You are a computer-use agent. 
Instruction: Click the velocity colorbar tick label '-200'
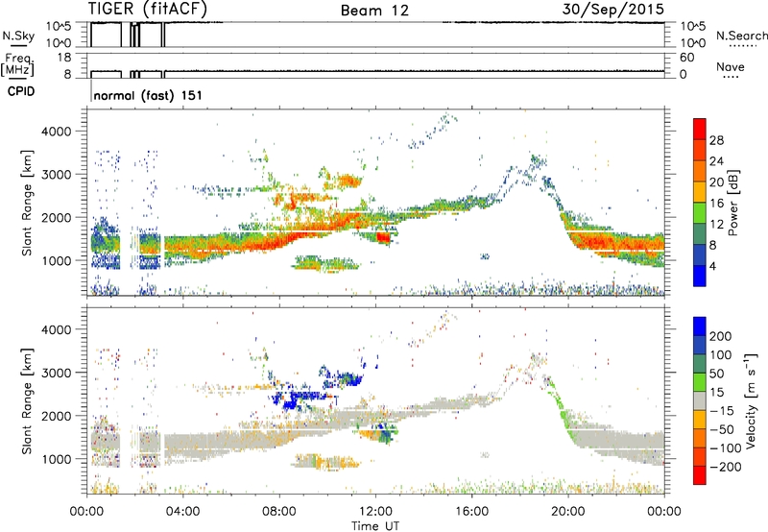coord(725,467)
